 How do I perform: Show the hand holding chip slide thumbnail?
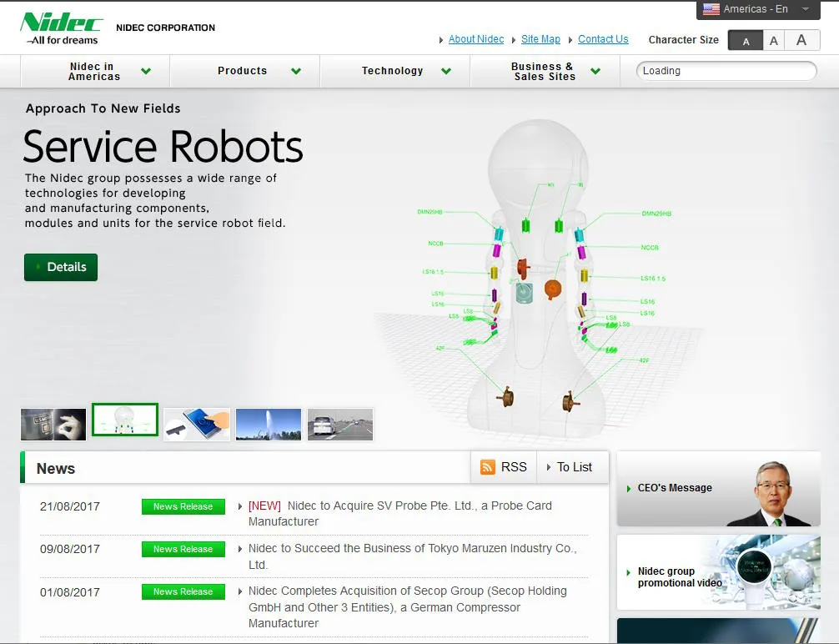click(x=53, y=425)
